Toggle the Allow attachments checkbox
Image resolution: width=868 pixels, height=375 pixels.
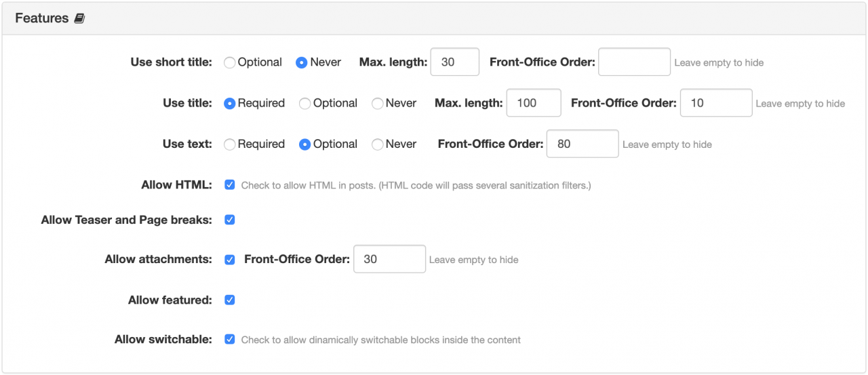coord(230,259)
